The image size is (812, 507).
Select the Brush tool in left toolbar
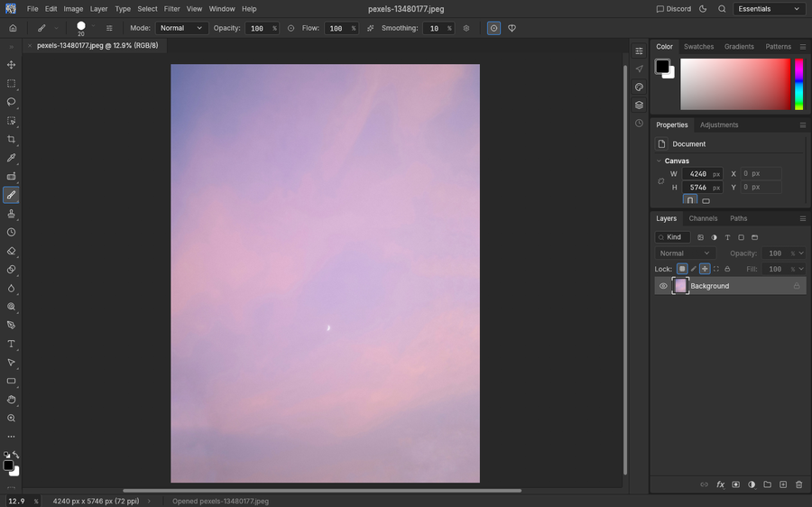tap(11, 195)
